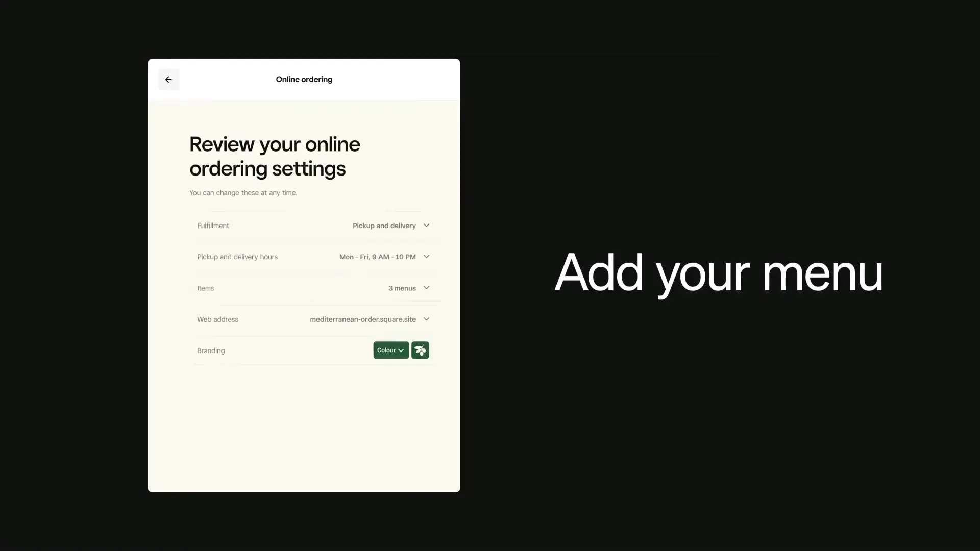Click Review your online ordering settings heading
The image size is (980, 551).
coord(274,156)
